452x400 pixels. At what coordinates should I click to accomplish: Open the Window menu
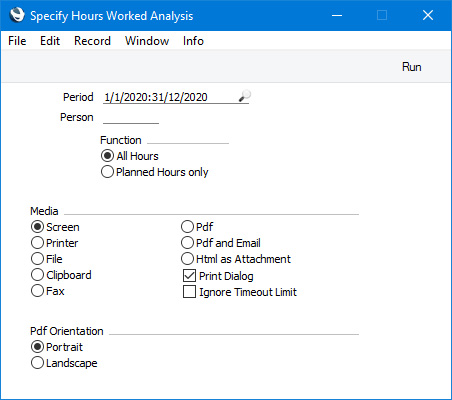click(147, 41)
